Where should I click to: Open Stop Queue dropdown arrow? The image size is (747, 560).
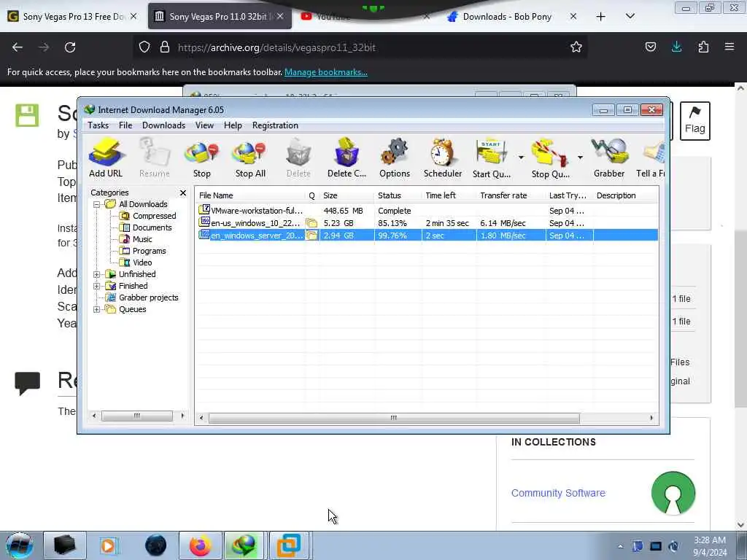(x=580, y=157)
